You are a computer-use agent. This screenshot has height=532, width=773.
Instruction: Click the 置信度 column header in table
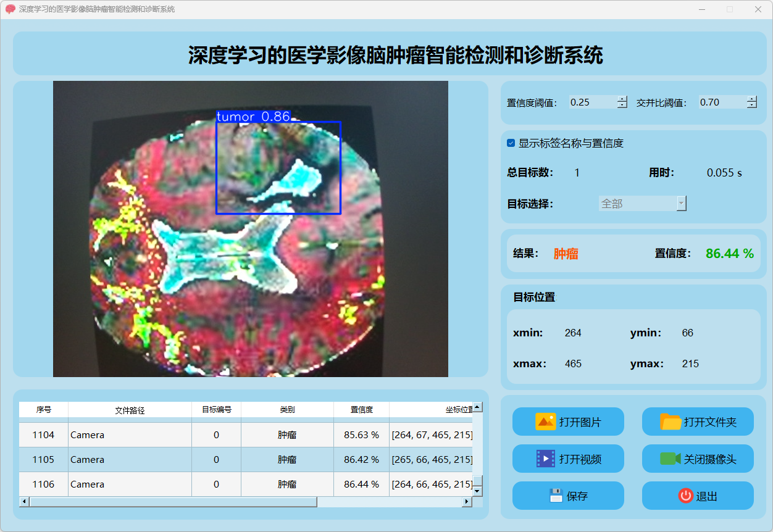coord(361,410)
